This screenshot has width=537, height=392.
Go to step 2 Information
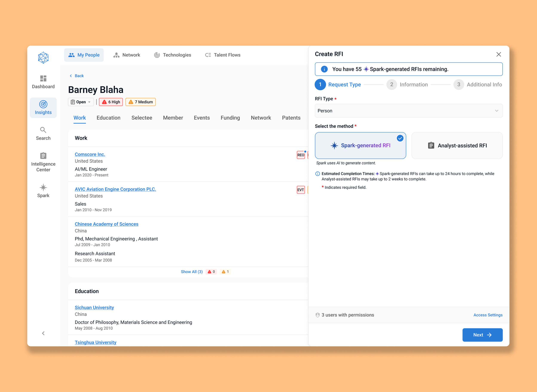(x=407, y=85)
